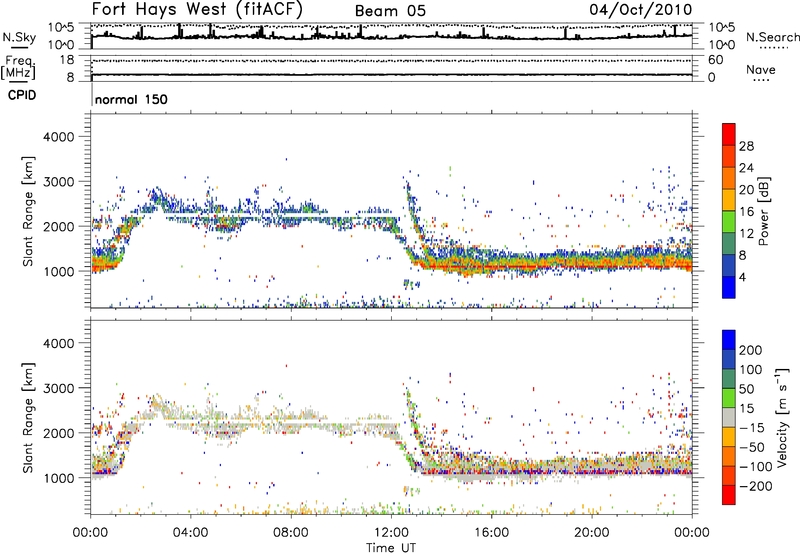800x554 pixels.
Task: Click the '12:00' time axis label
Action: point(391,533)
